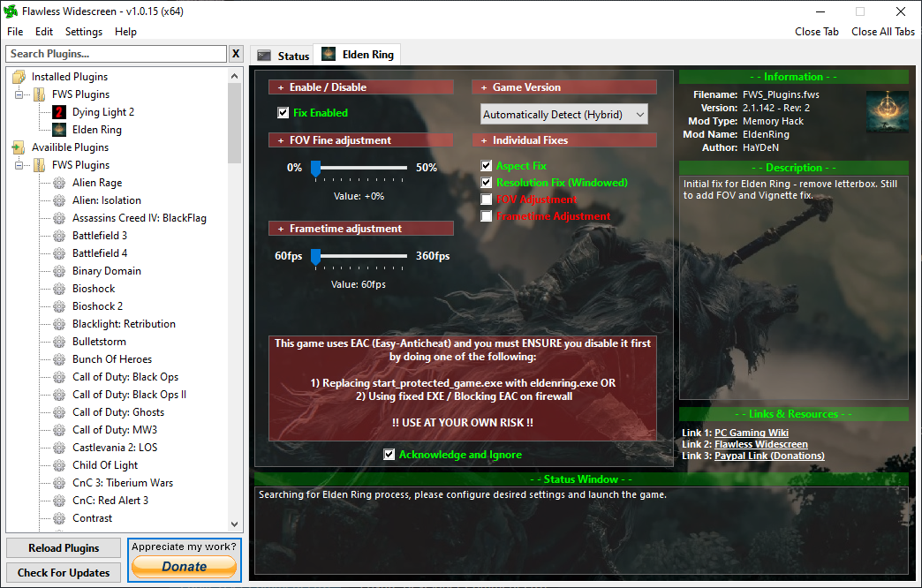The height and width of the screenshot is (588, 922).
Task: Enable the Frametime Adjustment checkbox
Action: tap(487, 216)
